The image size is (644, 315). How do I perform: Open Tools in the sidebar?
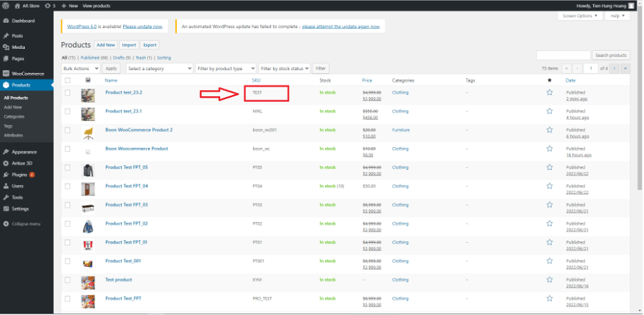tap(17, 197)
